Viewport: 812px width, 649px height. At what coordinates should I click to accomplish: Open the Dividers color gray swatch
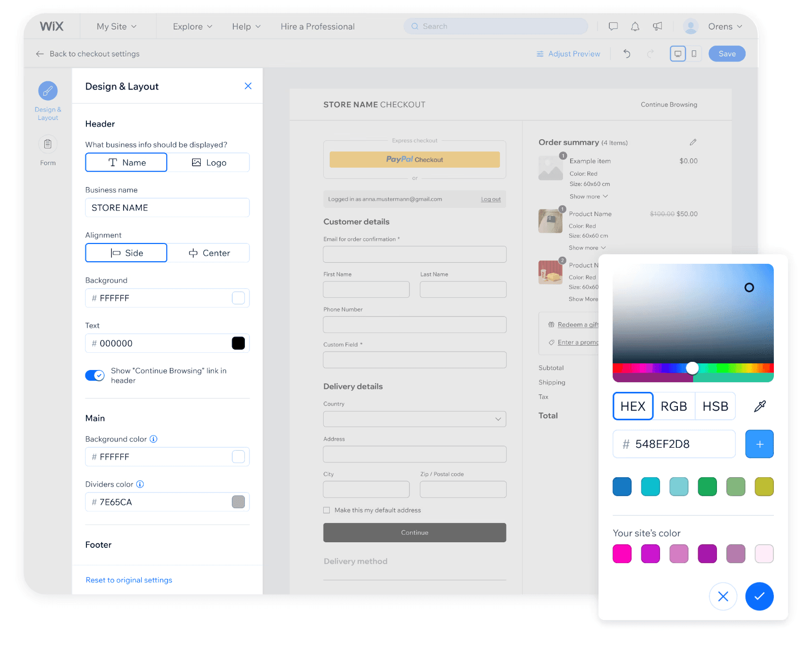238,502
